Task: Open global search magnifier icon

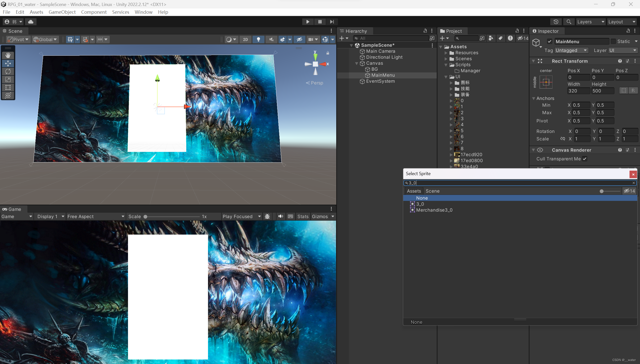Action: click(568, 22)
